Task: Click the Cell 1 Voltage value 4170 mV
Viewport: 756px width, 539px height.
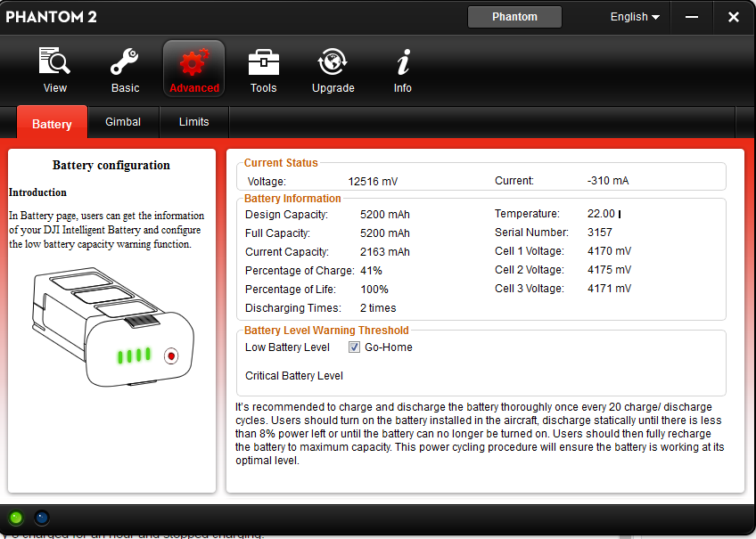Action: [x=609, y=251]
